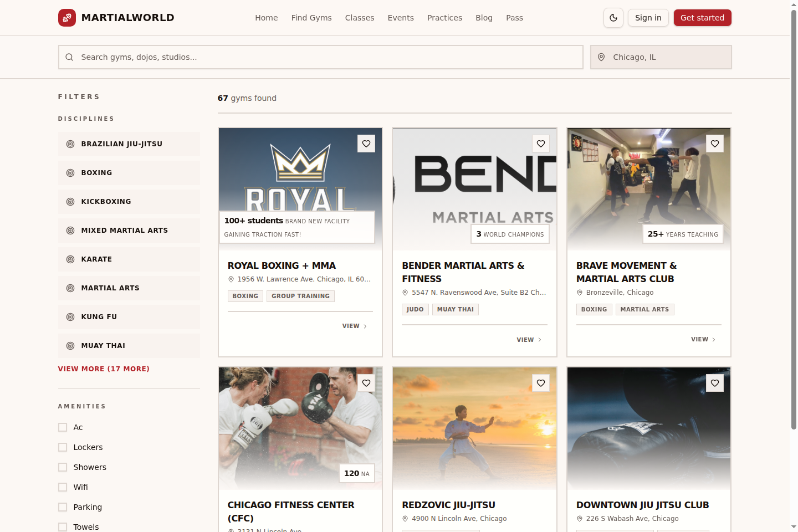
Task: Open Classes in navigation
Action: [x=360, y=18]
